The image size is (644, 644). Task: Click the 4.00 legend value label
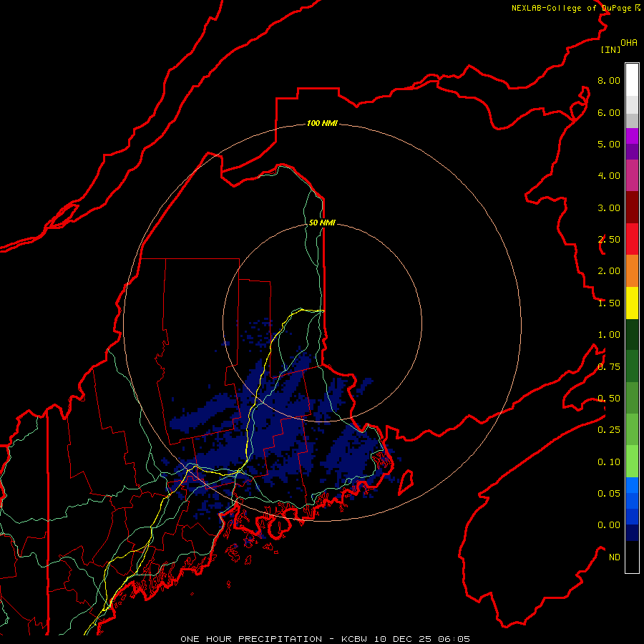(x=609, y=176)
